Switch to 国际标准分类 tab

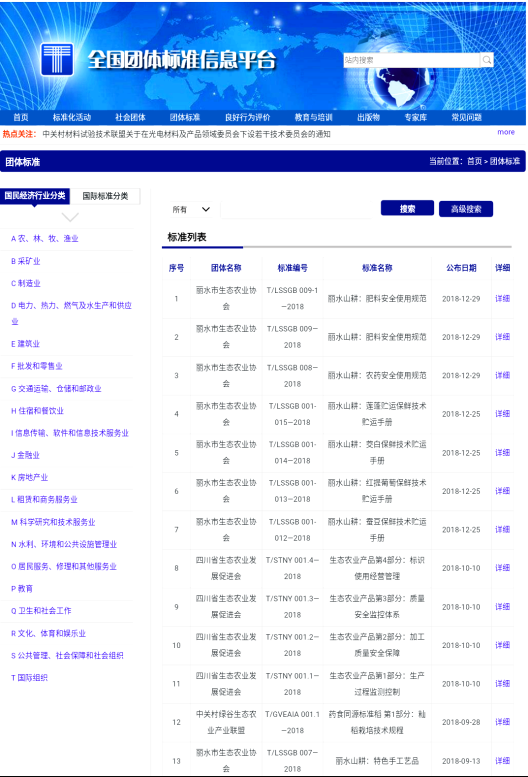click(105, 196)
